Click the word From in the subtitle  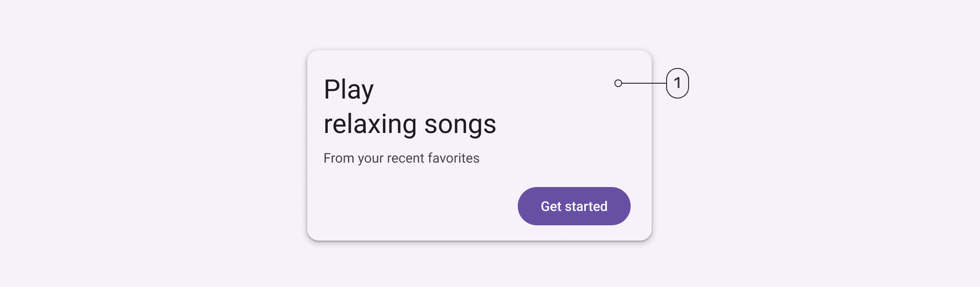(x=338, y=158)
